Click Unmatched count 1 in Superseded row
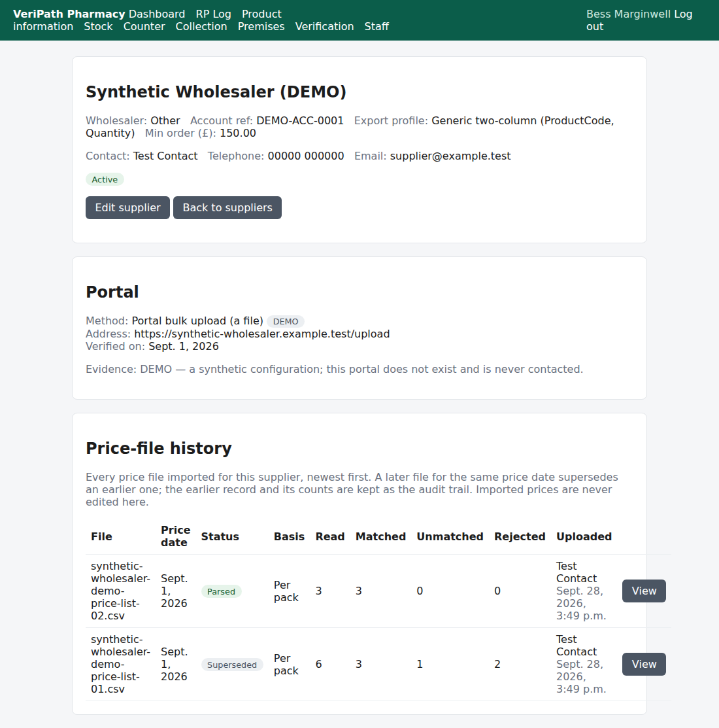The height and width of the screenshot is (728, 719). (420, 665)
